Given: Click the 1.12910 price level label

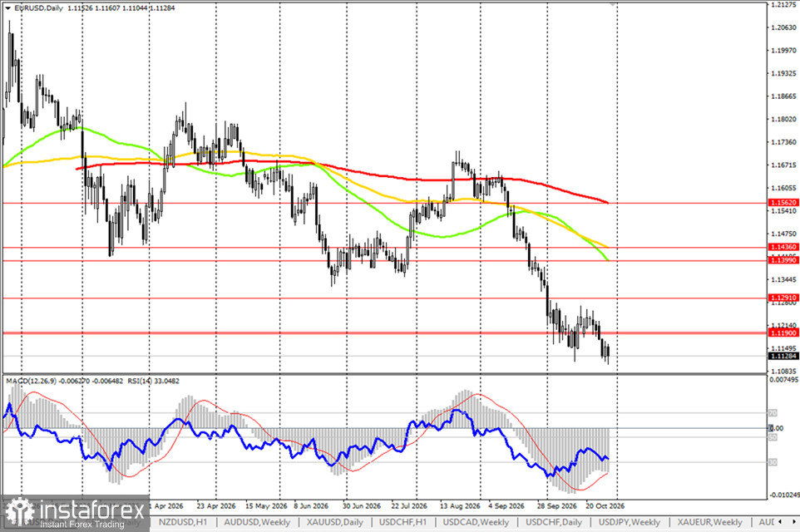Looking at the screenshot, I should coord(783,298).
